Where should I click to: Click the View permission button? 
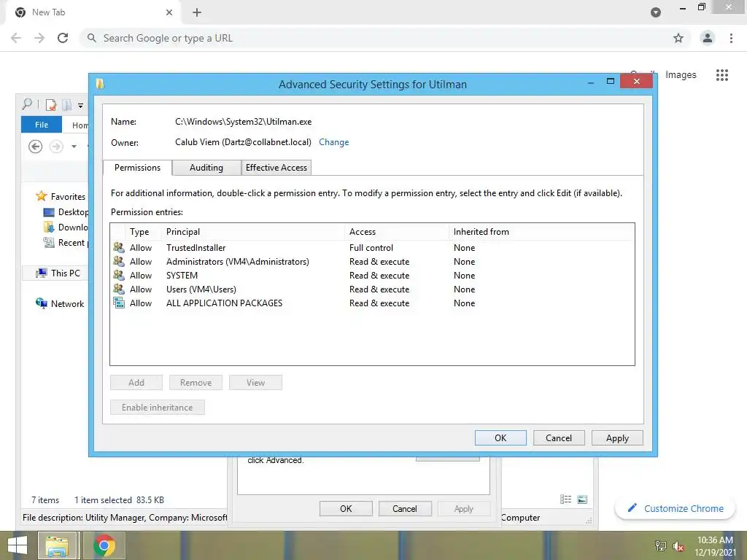pyautogui.click(x=255, y=382)
